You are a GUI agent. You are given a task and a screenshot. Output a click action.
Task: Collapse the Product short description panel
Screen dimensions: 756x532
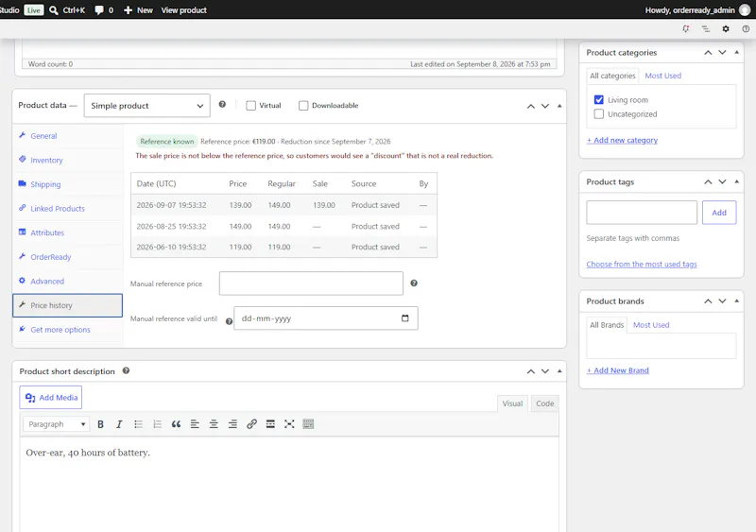pyautogui.click(x=559, y=371)
